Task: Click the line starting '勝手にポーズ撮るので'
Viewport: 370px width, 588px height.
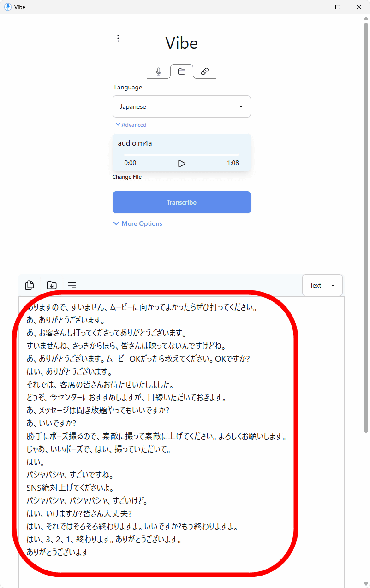Action: click(x=157, y=436)
